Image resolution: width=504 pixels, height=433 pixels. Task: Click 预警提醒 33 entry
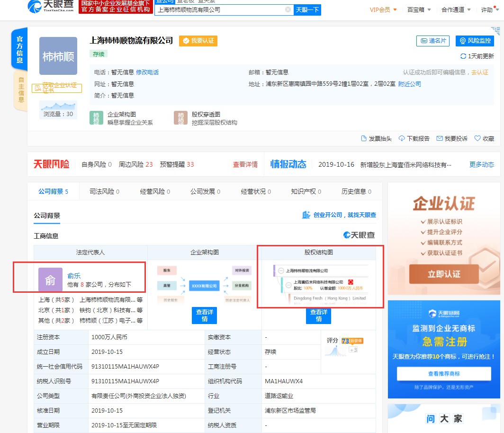(177, 164)
